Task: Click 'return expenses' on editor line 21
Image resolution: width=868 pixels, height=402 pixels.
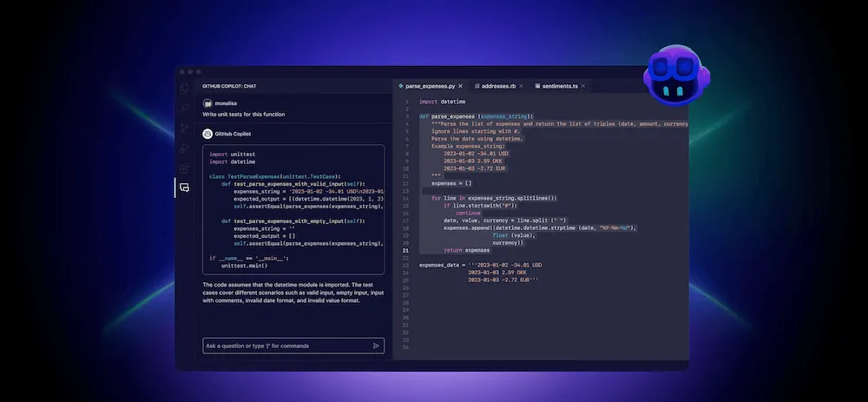Action: 466,250
